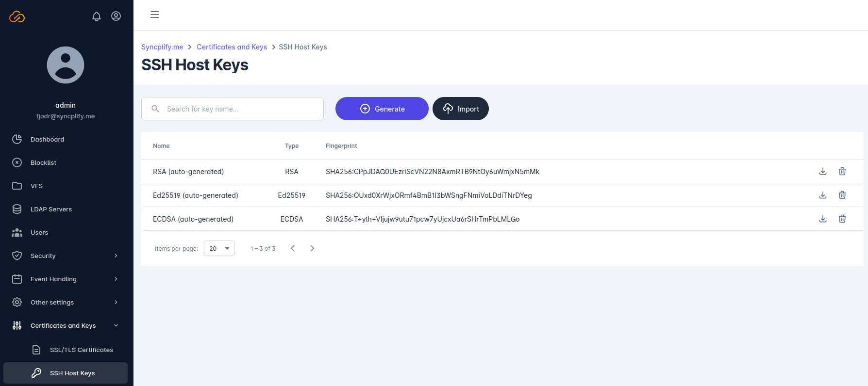Click the Syncplify logo icon
868x386 pixels.
pyautogui.click(x=17, y=17)
